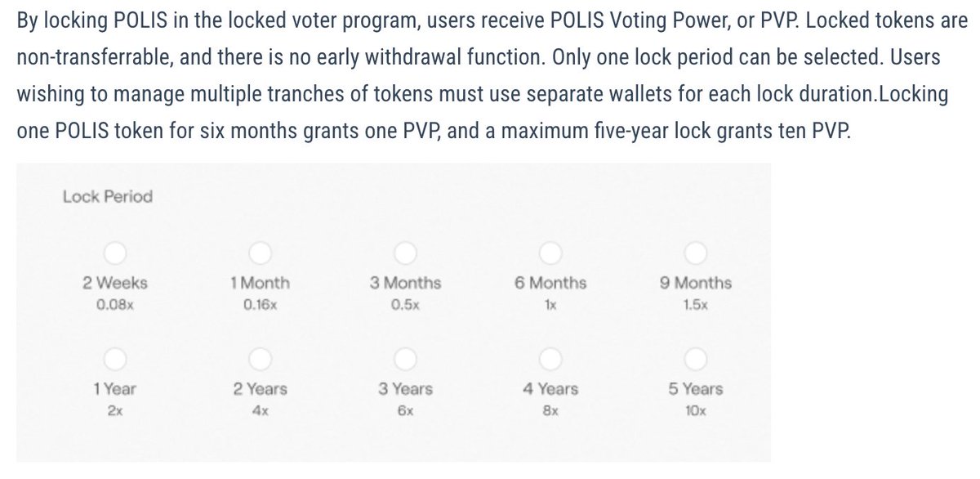Click the Lock Period heading text
Image resolution: width=980 pixels, height=479 pixels.
pos(106,196)
